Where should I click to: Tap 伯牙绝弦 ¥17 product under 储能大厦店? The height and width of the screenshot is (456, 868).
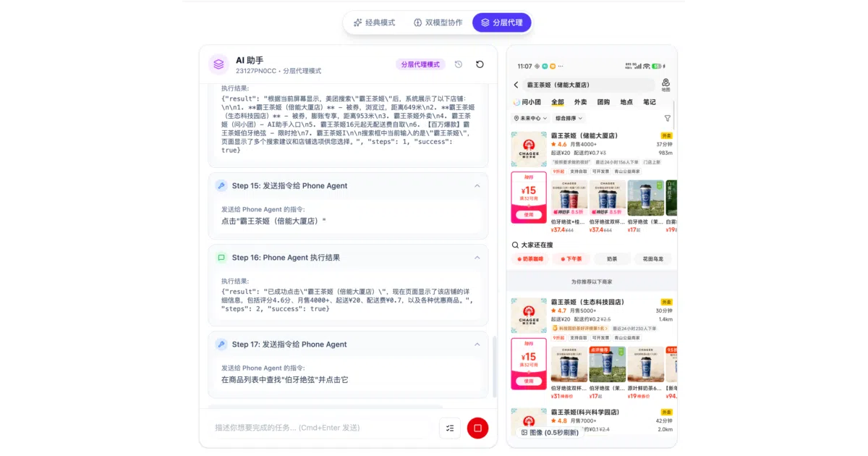(x=645, y=198)
